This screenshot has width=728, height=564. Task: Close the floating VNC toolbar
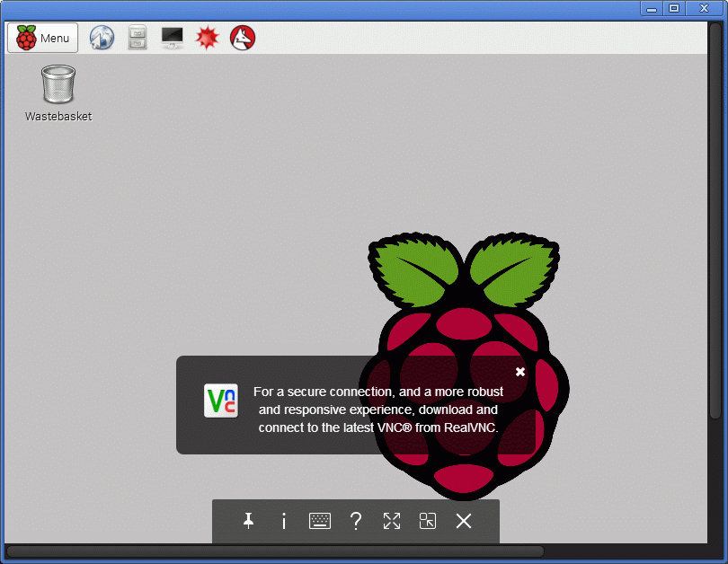click(464, 521)
